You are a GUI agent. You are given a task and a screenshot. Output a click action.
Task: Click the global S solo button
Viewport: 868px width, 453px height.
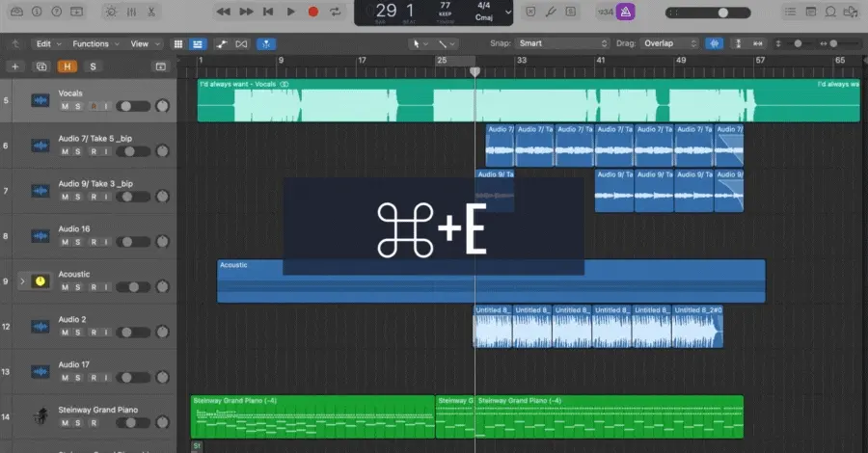tap(93, 67)
